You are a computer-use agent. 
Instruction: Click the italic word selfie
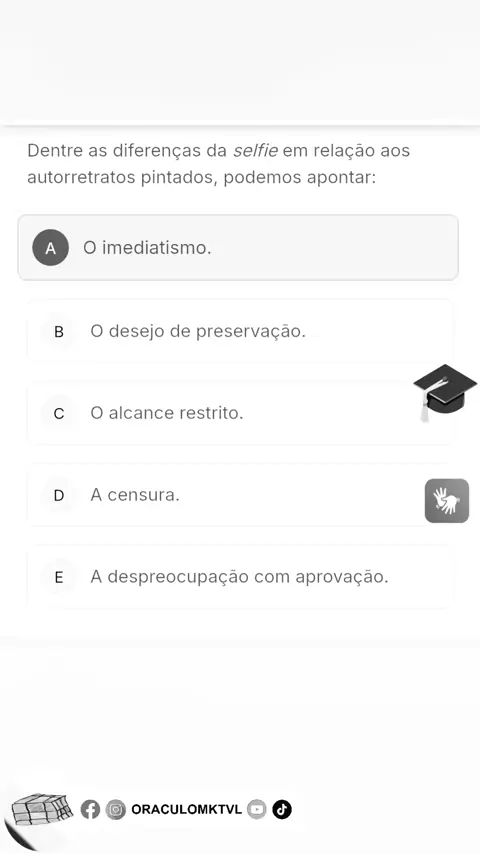[x=255, y=150]
